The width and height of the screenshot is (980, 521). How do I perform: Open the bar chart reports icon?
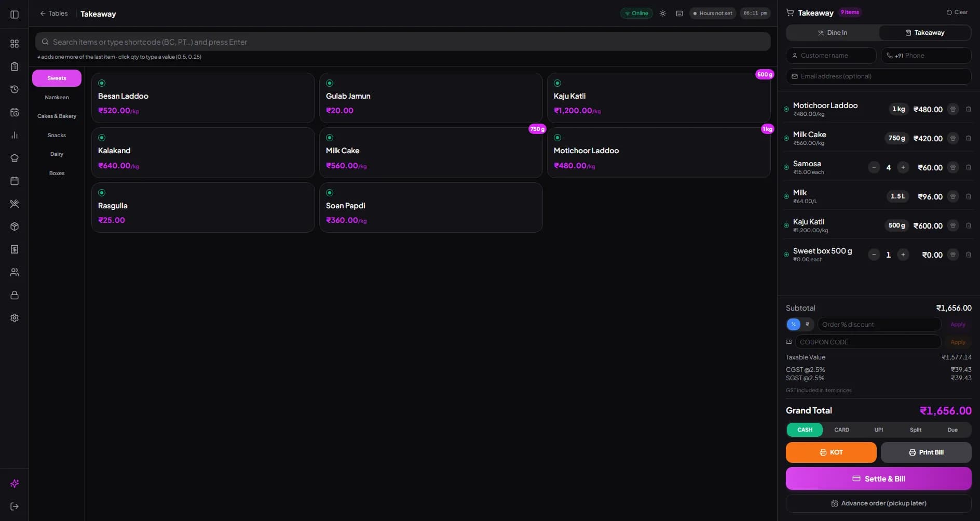point(15,135)
